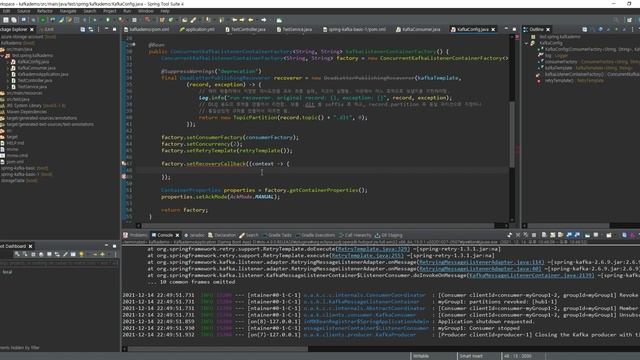Switch to KafkaConsumer.java editor tab

(x=418, y=29)
